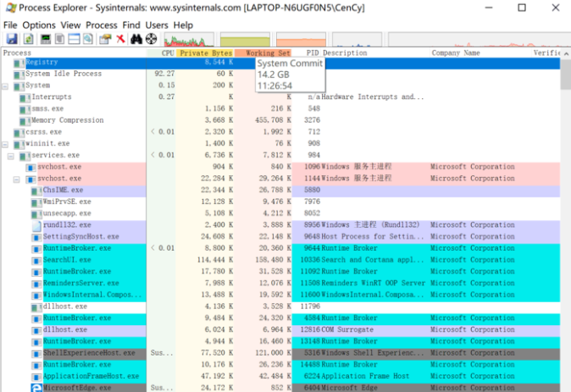
Task: Click the SettingSyncHost.exe process icon
Action: (36, 237)
